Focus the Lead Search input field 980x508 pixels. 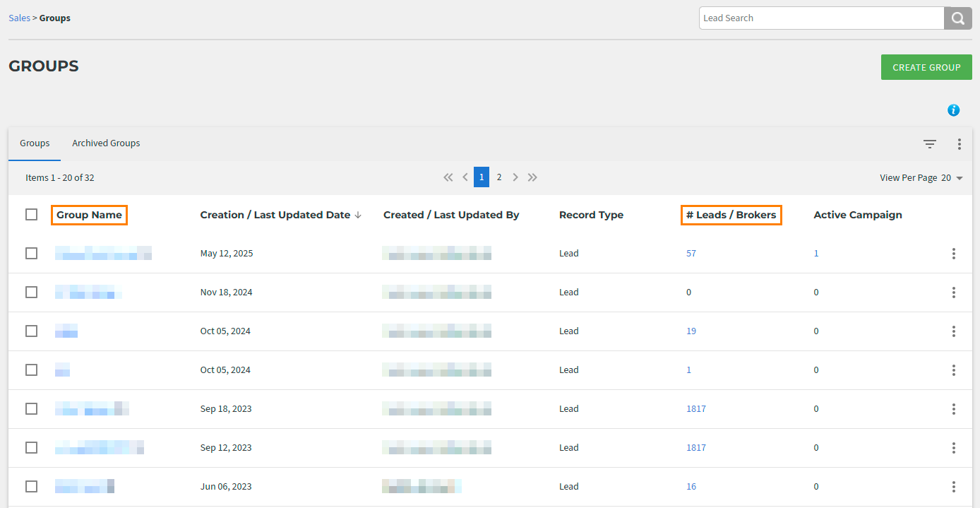(822, 18)
